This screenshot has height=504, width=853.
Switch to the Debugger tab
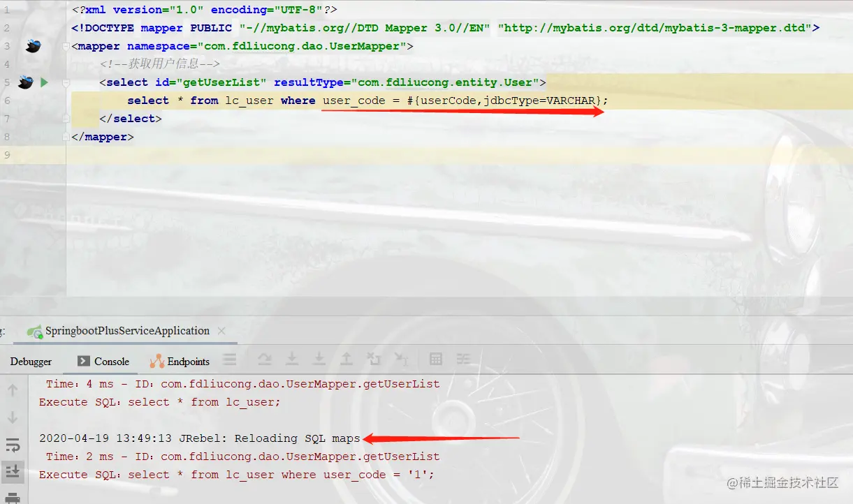31,362
